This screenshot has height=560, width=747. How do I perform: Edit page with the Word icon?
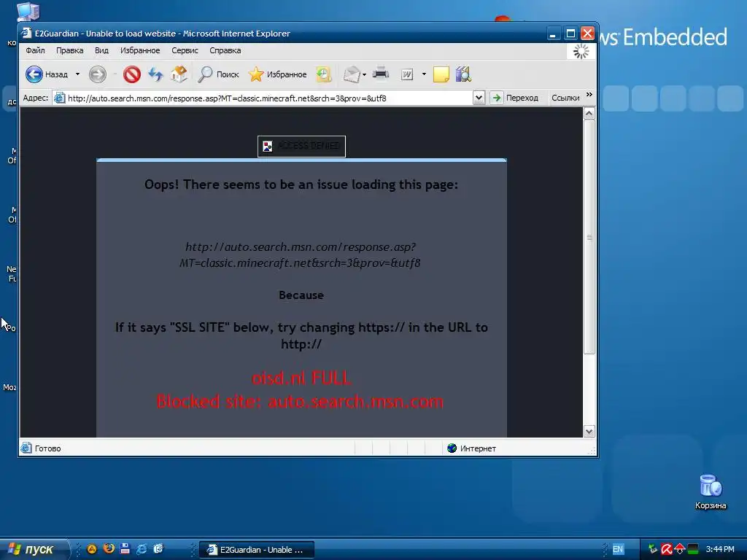tap(407, 74)
